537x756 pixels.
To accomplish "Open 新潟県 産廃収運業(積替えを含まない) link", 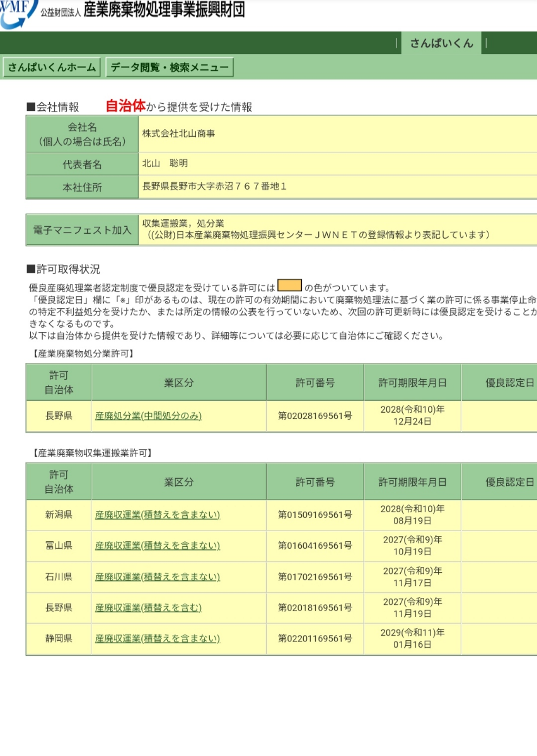I will click(x=157, y=515).
